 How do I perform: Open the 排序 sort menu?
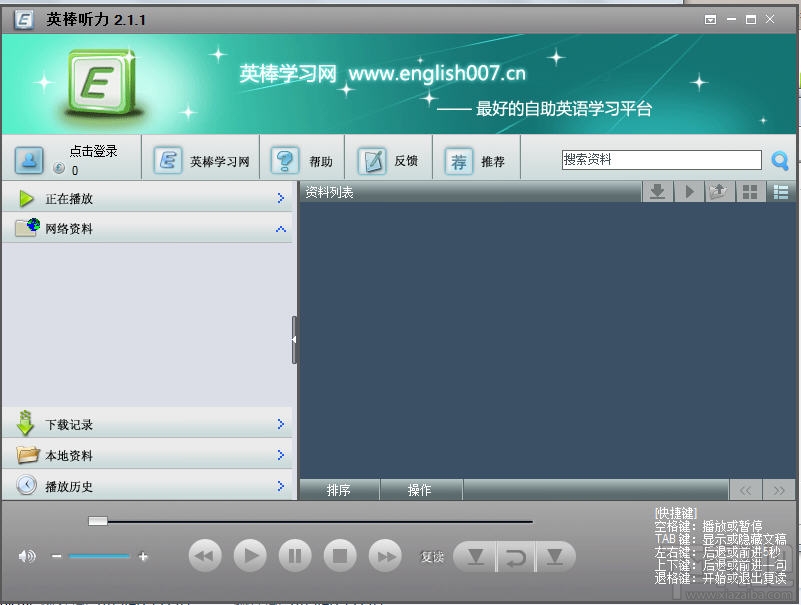[x=339, y=490]
